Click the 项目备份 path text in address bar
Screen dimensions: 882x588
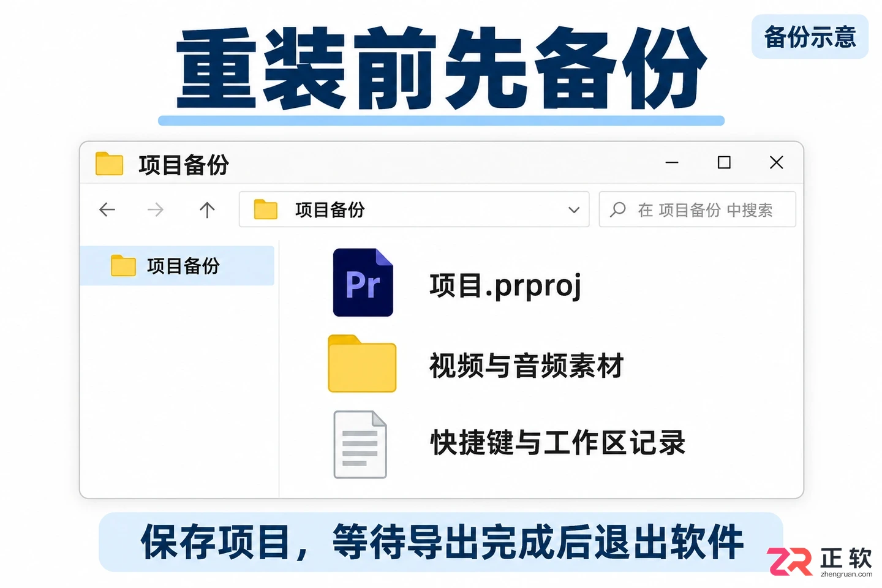click(x=330, y=209)
